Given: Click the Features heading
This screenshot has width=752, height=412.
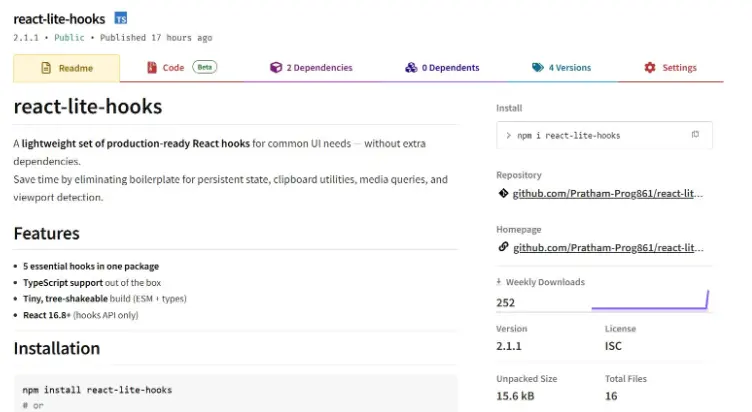Looking at the screenshot, I should coord(47,234).
